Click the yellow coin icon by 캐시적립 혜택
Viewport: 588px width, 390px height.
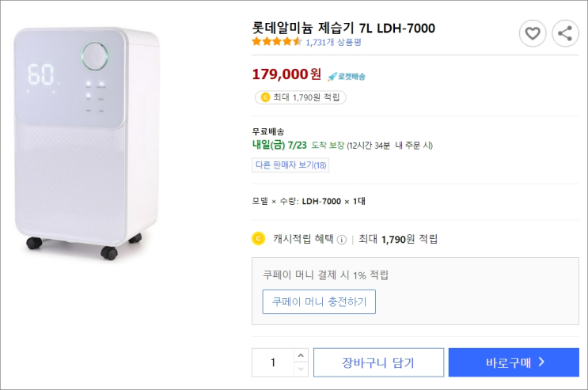click(258, 238)
